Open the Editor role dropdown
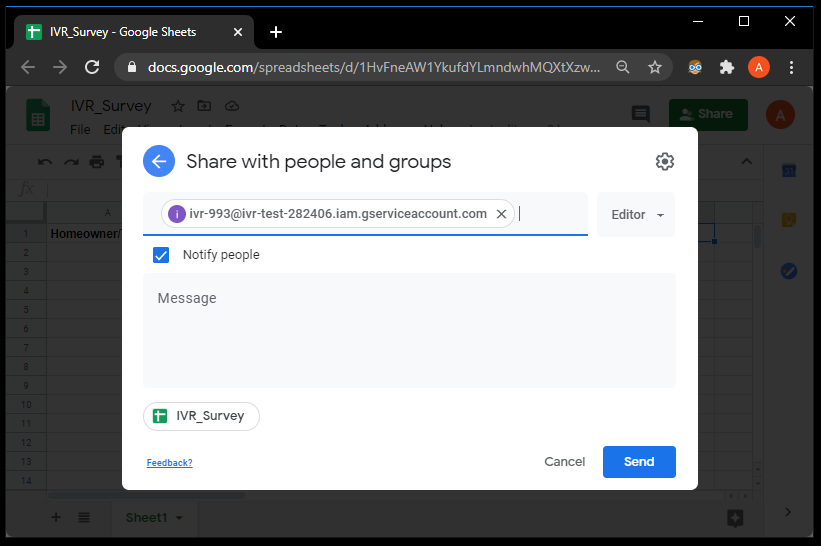Viewport: 821px width, 546px height. [636, 215]
